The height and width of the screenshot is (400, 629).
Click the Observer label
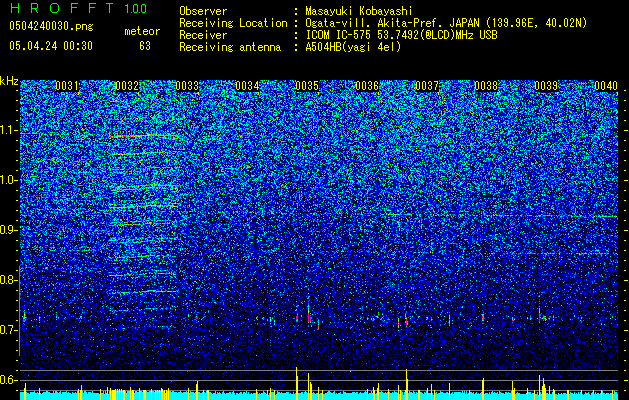pos(203,11)
